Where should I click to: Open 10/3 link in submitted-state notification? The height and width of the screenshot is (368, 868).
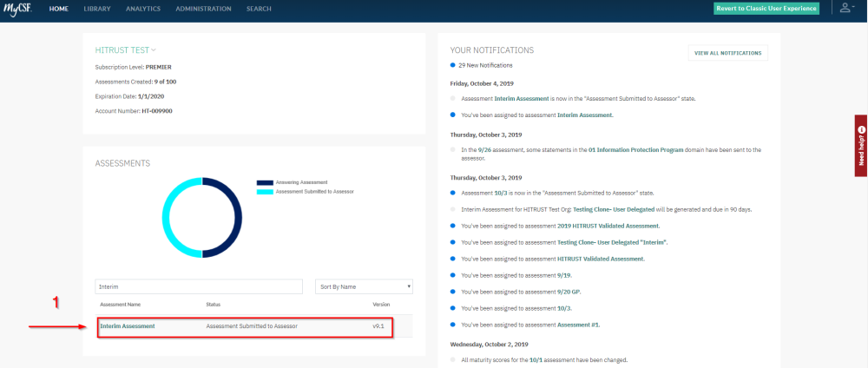pyautogui.click(x=499, y=194)
